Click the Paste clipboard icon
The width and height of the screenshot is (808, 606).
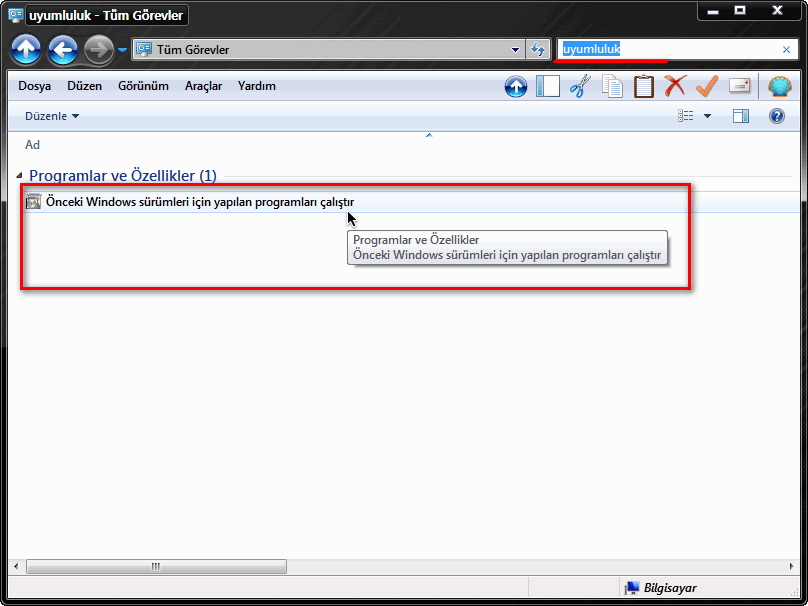[644, 86]
